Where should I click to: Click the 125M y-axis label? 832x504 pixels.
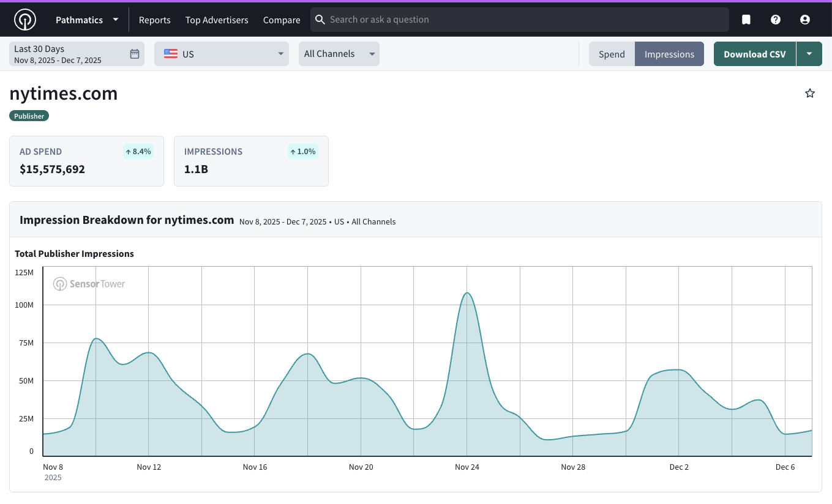point(24,272)
